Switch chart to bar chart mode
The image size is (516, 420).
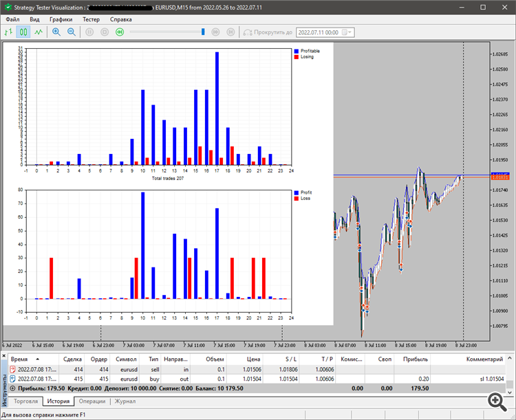8,32
